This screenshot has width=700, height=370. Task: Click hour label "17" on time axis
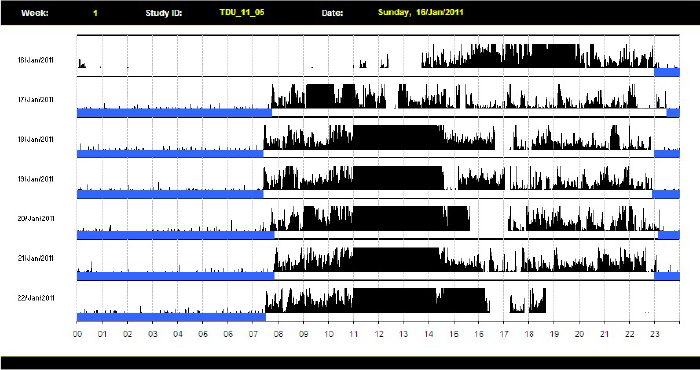point(504,333)
